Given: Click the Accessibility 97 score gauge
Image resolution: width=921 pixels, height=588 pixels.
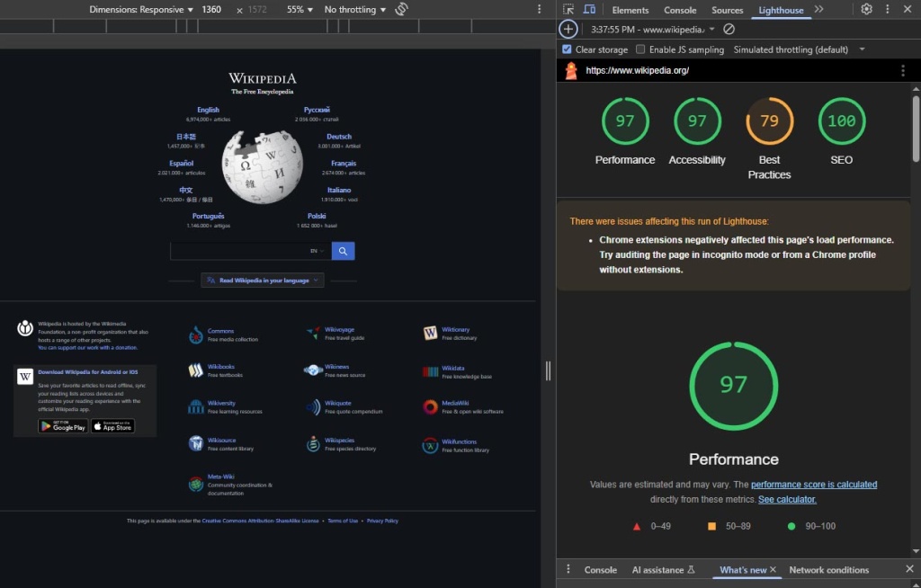Looking at the screenshot, I should (697, 121).
